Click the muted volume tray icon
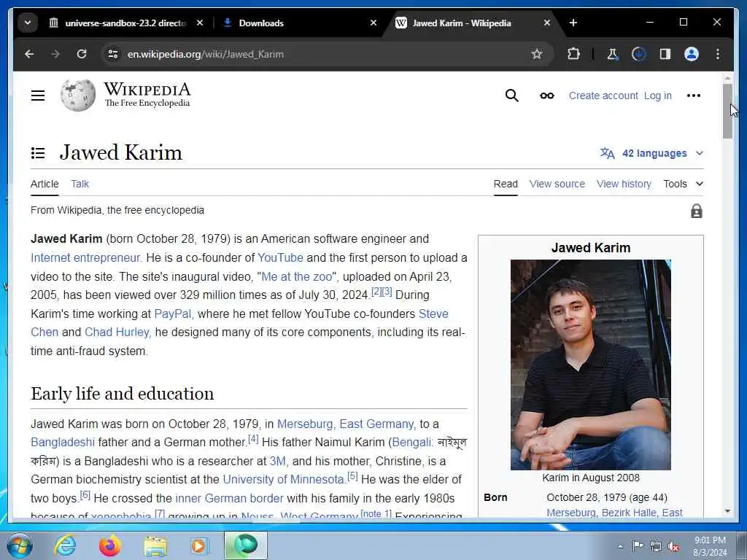The image size is (747, 560). (x=673, y=546)
